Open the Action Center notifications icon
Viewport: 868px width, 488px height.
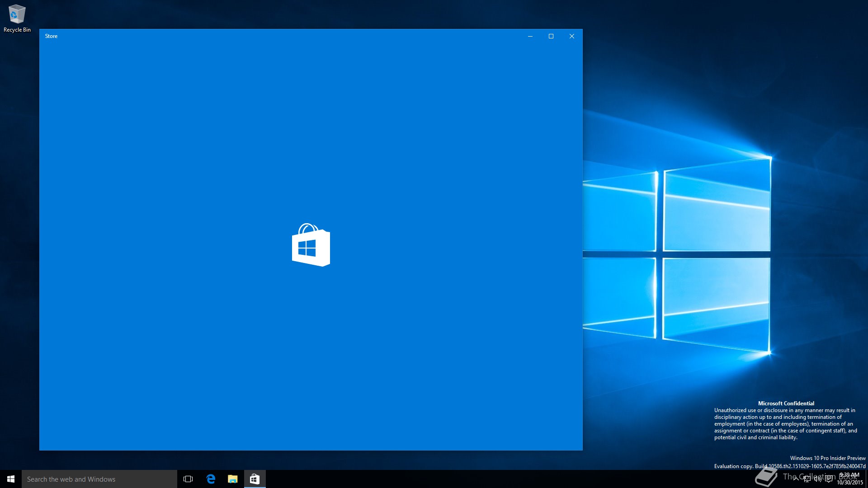[x=829, y=479]
